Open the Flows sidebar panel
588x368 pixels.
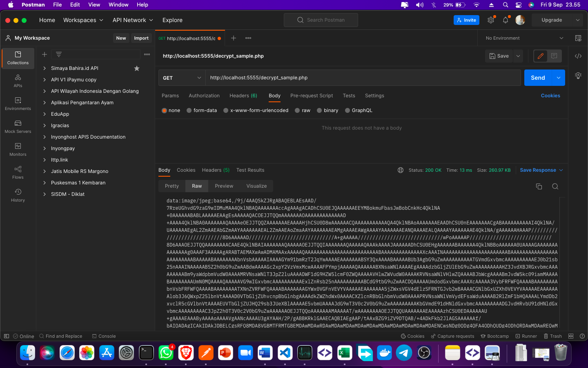tap(18, 172)
